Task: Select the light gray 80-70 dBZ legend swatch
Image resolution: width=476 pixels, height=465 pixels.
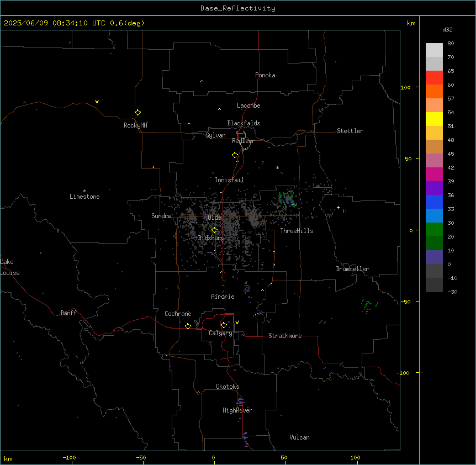Action: (434, 50)
